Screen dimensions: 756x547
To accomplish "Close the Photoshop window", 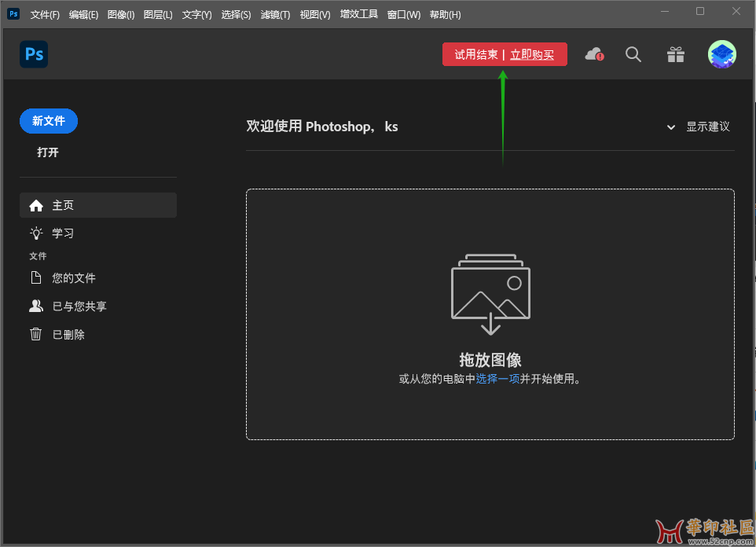I will pos(736,11).
